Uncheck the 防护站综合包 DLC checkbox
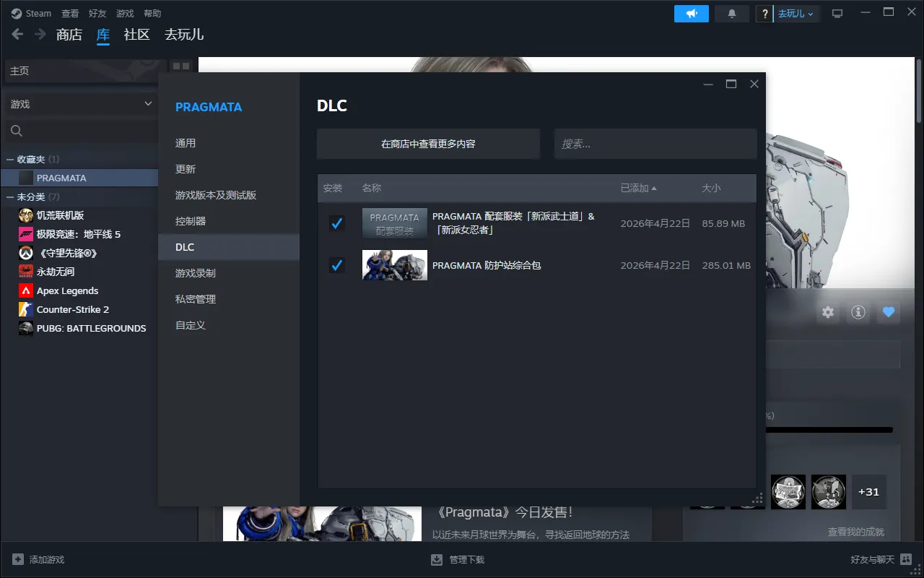 [x=336, y=265]
